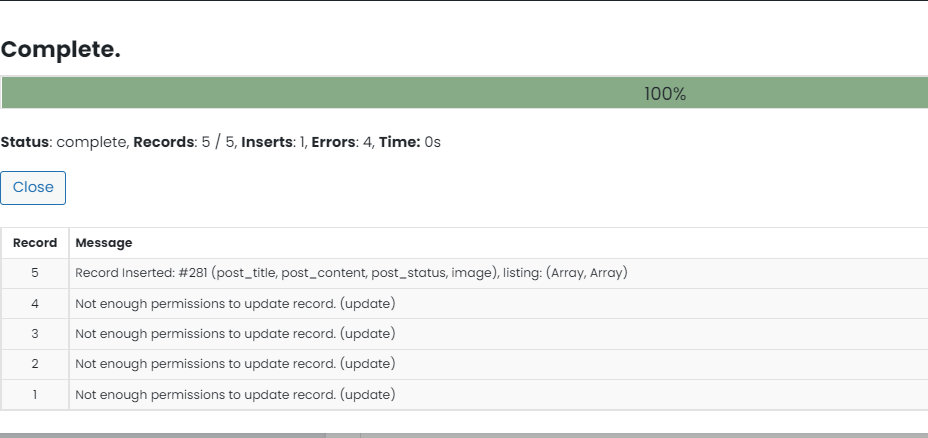The image size is (928, 438).
Task: Select record number 4 cell
Action: tap(35, 304)
